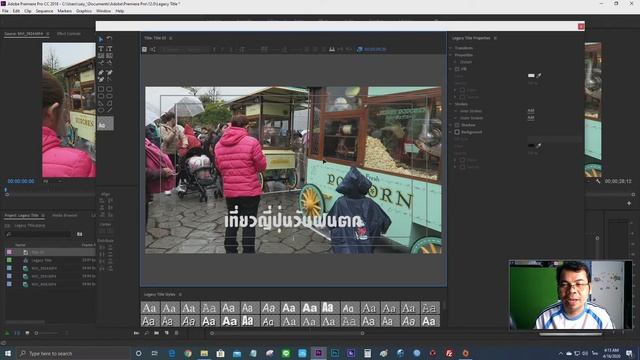Enable the Shadow checkbox
640x360 pixels.
(457, 125)
